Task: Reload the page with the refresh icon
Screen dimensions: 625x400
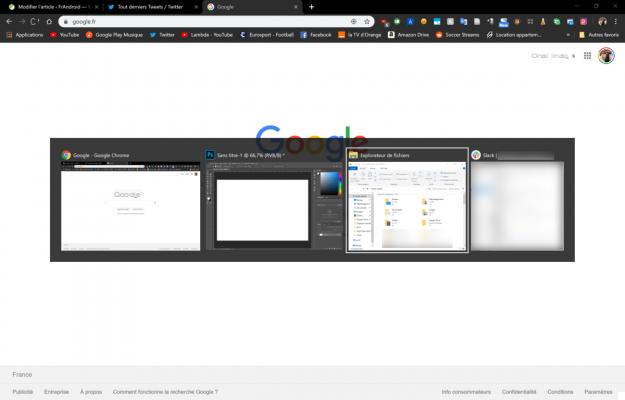Action: [x=35, y=22]
